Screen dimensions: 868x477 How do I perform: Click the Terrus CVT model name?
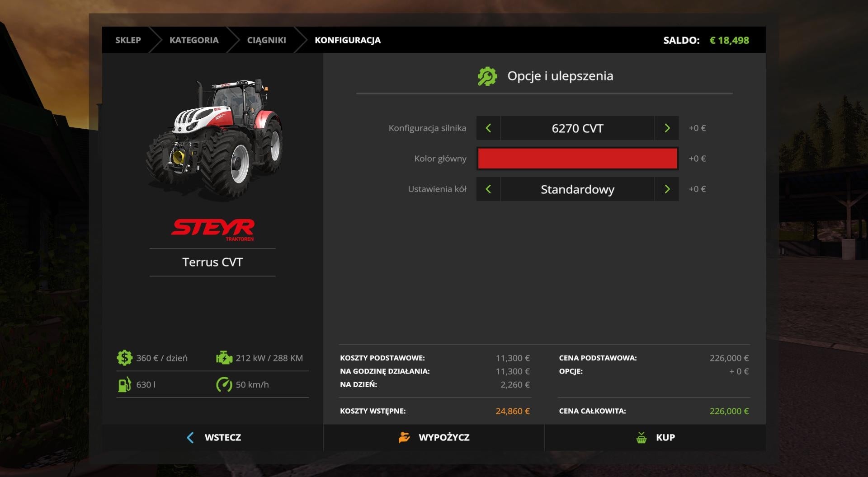click(212, 262)
